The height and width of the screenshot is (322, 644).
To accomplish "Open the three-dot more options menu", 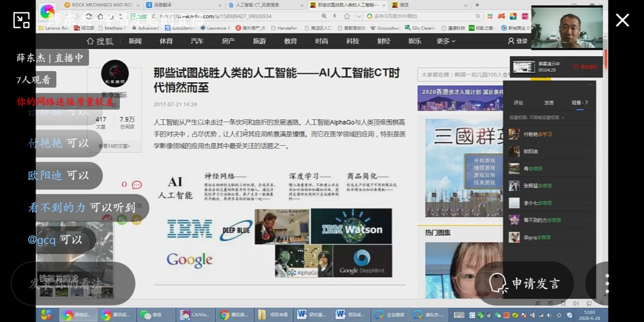I will (x=607, y=283).
